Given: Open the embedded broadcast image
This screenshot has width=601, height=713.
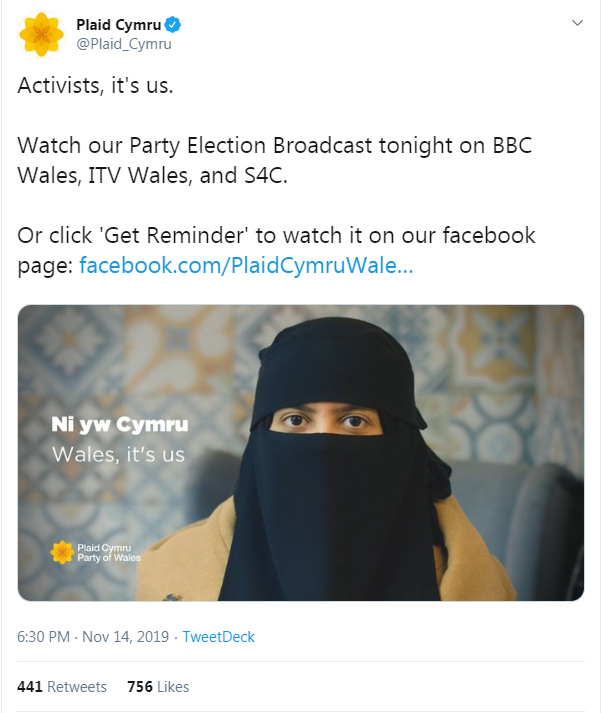Looking at the screenshot, I should click(300, 452).
